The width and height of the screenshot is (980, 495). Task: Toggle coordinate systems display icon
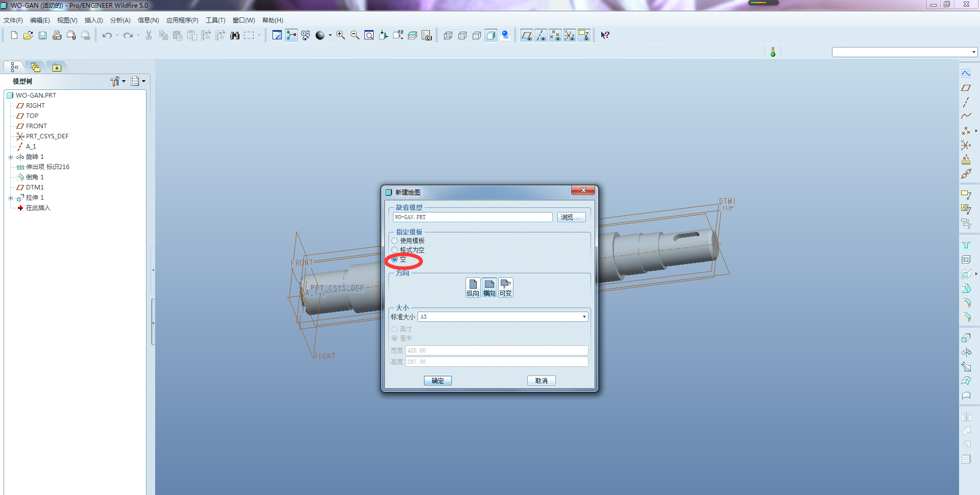570,35
